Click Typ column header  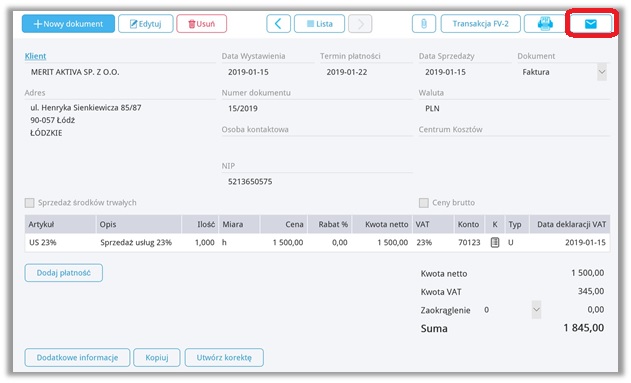pos(517,224)
